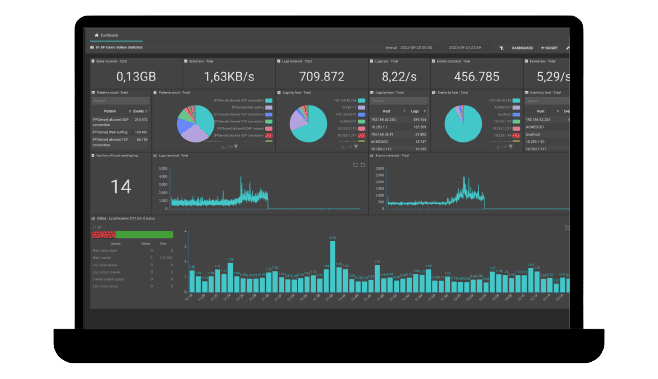Click the red-green status progress bar

[x=133, y=235]
